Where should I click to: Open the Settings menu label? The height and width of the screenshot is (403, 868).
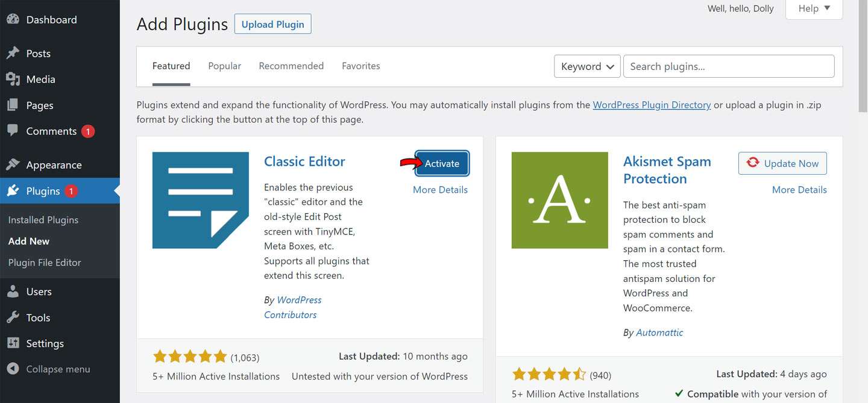(45, 343)
